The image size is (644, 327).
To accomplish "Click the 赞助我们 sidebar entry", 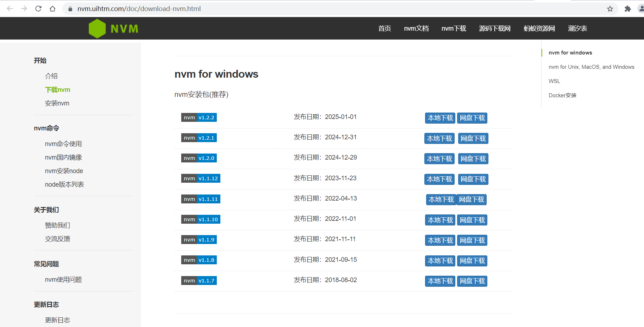I will pos(57,225).
